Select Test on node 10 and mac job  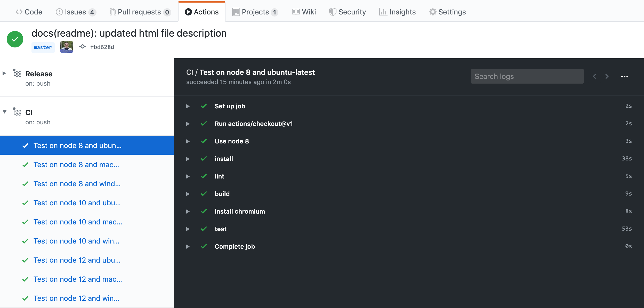[78, 222]
